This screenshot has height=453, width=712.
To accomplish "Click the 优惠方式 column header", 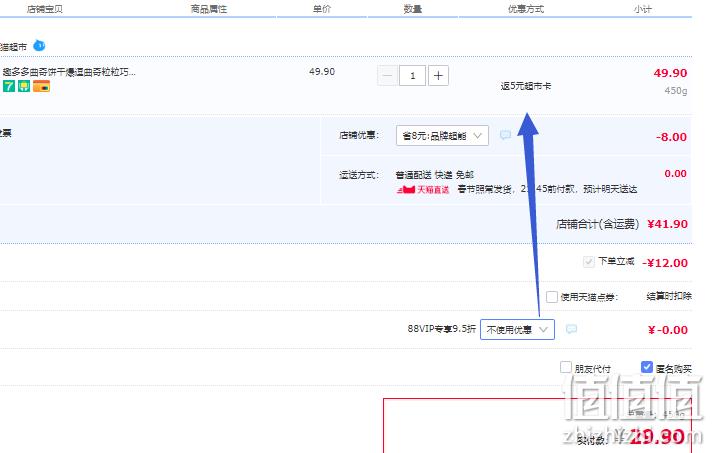I will (x=526, y=9).
